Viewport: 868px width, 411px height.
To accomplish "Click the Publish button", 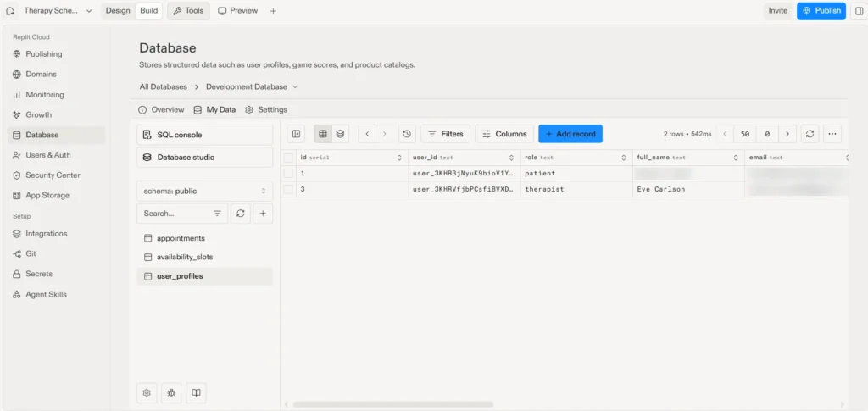I will tap(821, 10).
